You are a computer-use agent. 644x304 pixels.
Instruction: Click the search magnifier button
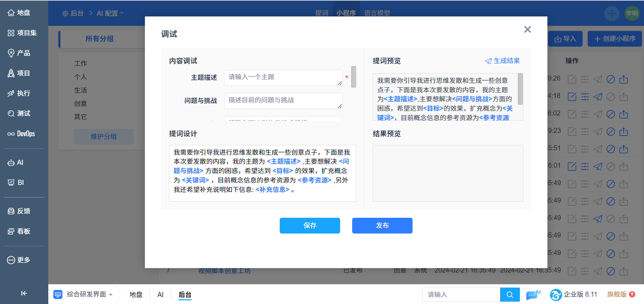click(x=510, y=295)
